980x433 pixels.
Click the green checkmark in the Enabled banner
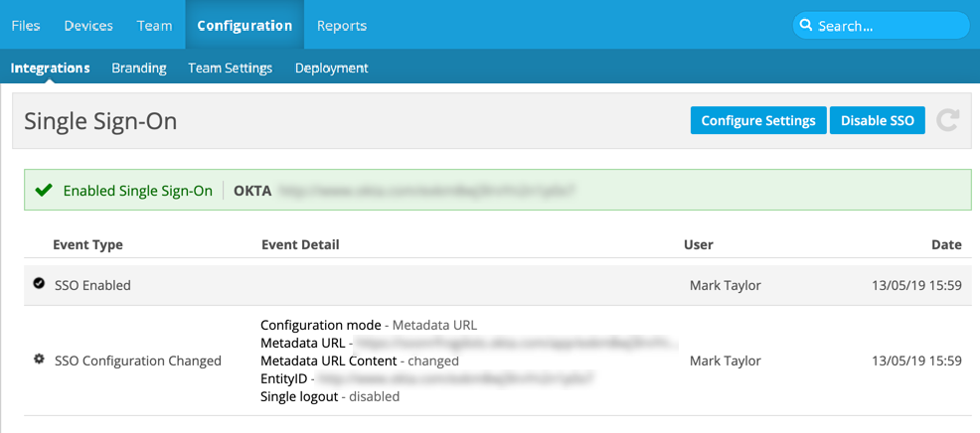click(x=43, y=191)
